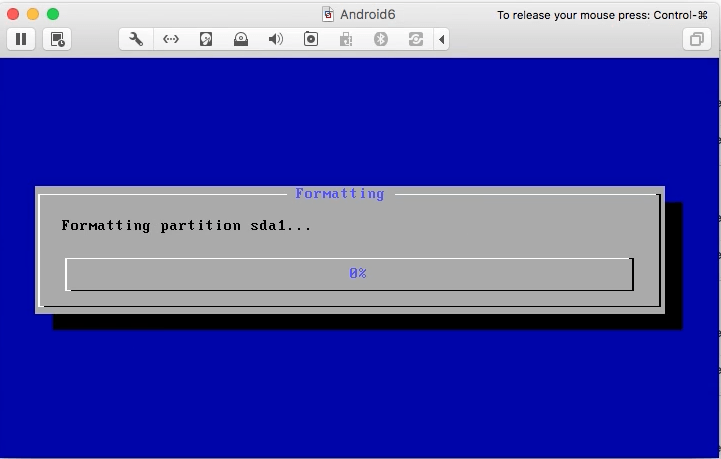Minimize the window with yellow button
This screenshot has width=721, height=459.
click(x=33, y=14)
